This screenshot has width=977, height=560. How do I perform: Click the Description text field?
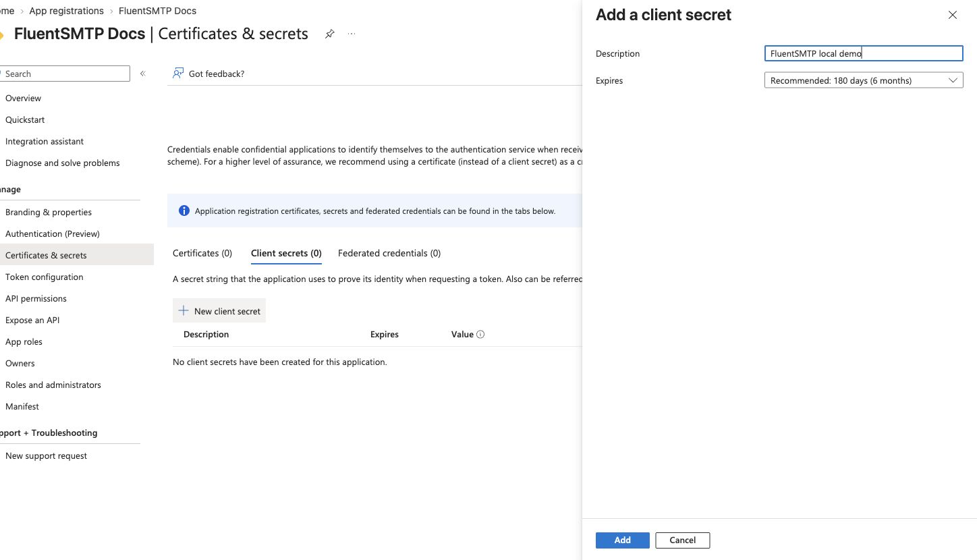click(863, 53)
